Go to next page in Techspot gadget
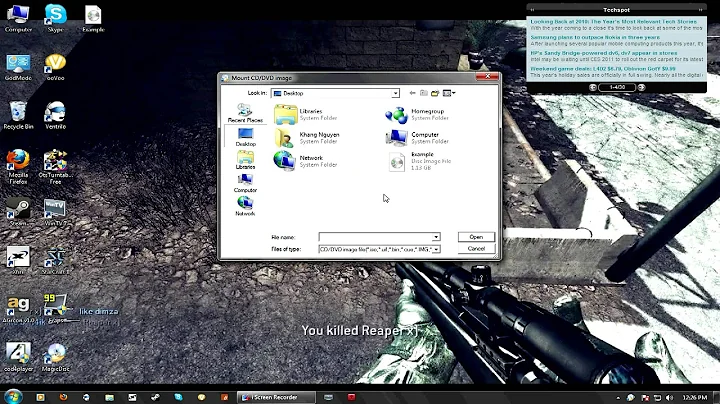Screen dimensions: 720x404 (x=641, y=87)
